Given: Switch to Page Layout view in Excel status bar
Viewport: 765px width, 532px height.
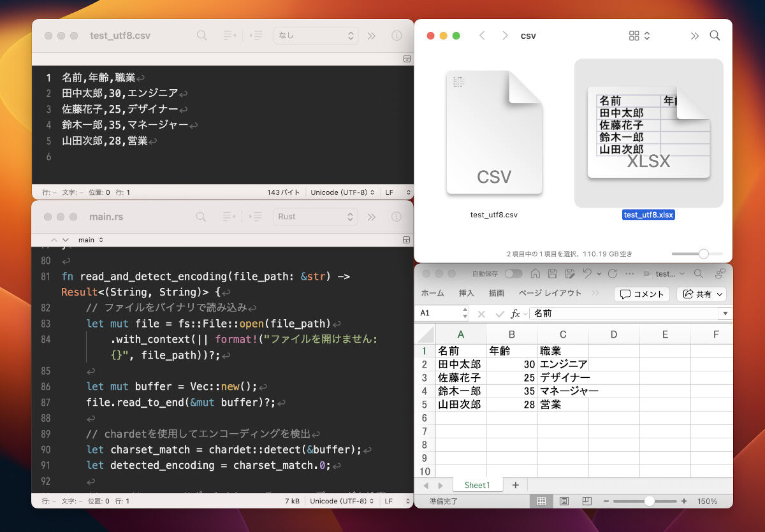Looking at the screenshot, I should (x=564, y=501).
